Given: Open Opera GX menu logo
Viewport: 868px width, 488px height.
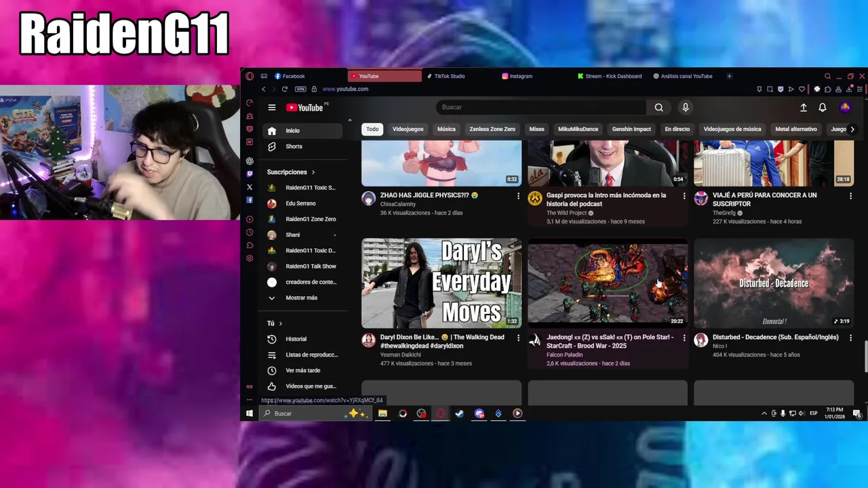Looking at the screenshot, I should point(250,76).
